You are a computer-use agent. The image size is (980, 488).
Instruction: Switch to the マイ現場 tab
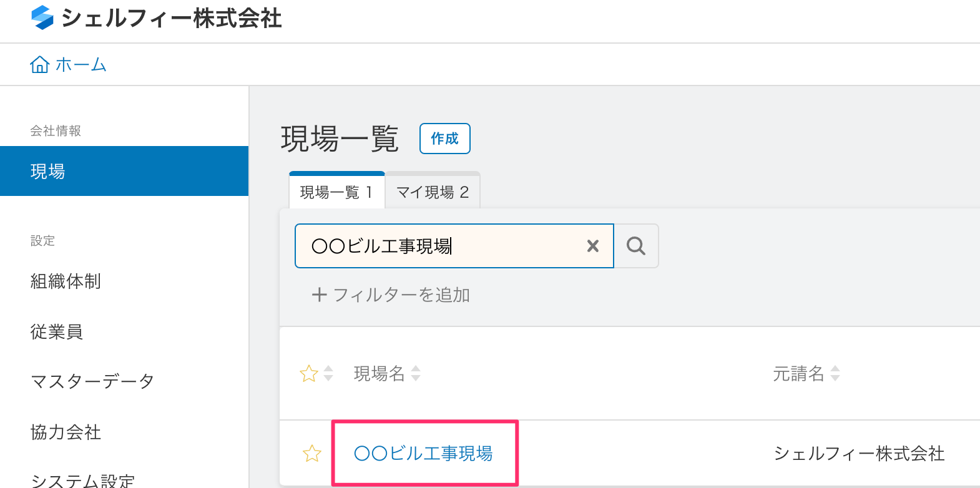pyautogui.click(x=433, y=192)
